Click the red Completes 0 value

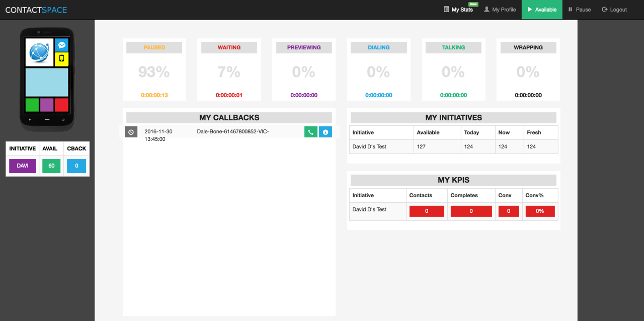[x=471, y=211]
